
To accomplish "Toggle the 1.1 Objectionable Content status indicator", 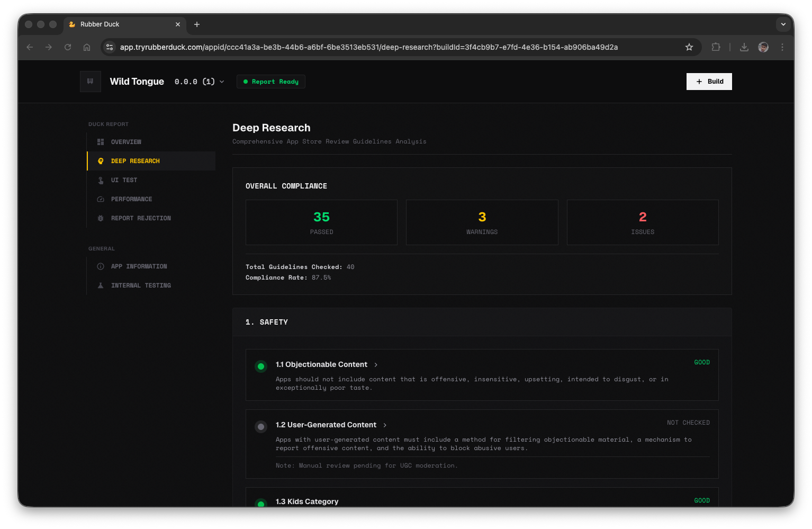I will (x=261, y=366).
